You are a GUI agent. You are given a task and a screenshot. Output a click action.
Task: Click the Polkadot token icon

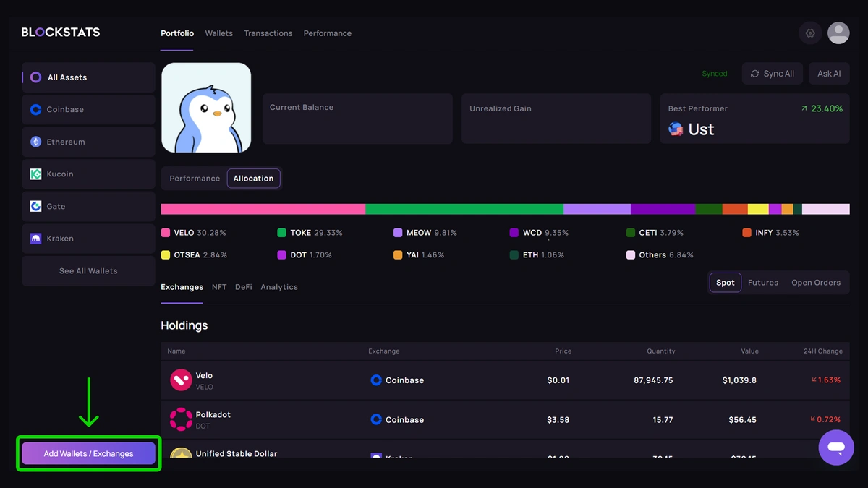[181, 419]
